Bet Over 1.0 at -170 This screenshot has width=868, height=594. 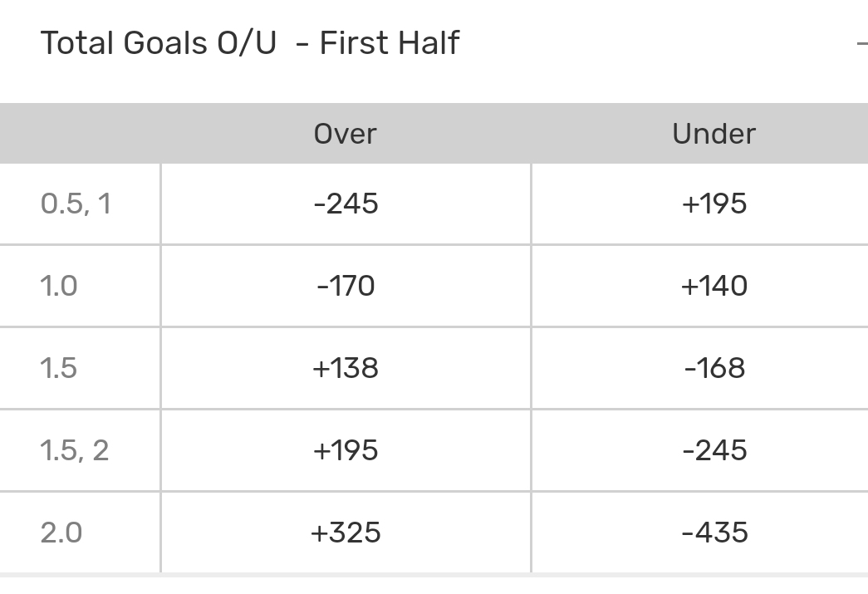tap(346, 286)
